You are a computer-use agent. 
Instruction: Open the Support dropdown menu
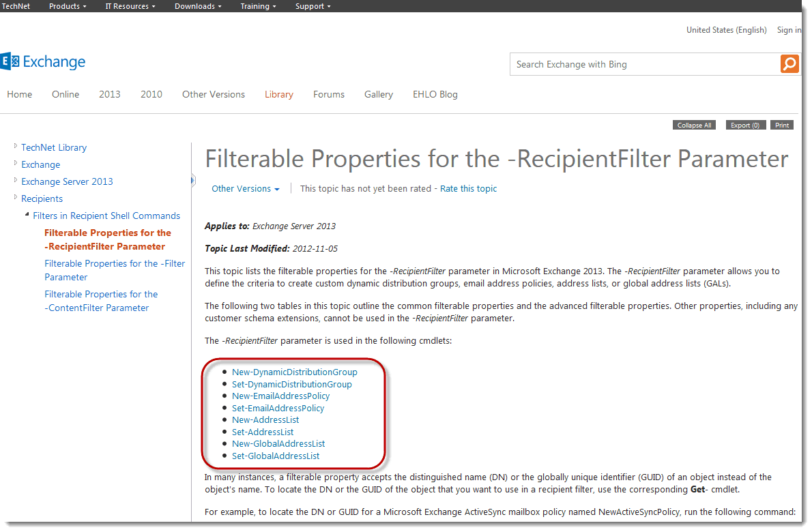(313, 6)
